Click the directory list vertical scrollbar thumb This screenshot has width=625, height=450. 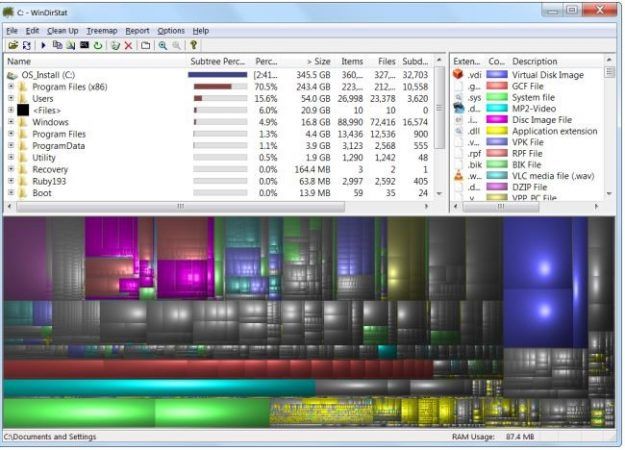coord(439,108)
